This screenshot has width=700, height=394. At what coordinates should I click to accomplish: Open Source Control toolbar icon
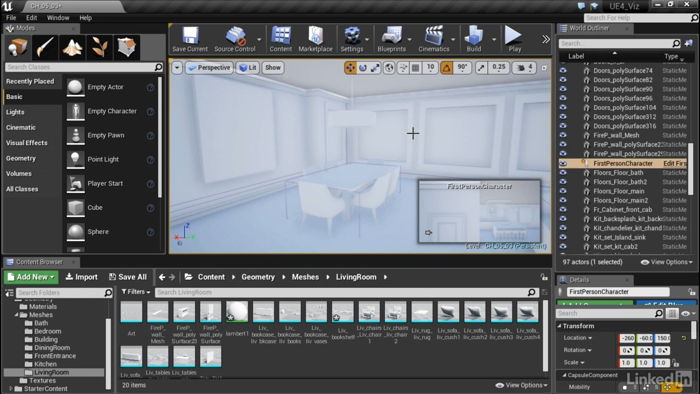[x=235, y=39]
